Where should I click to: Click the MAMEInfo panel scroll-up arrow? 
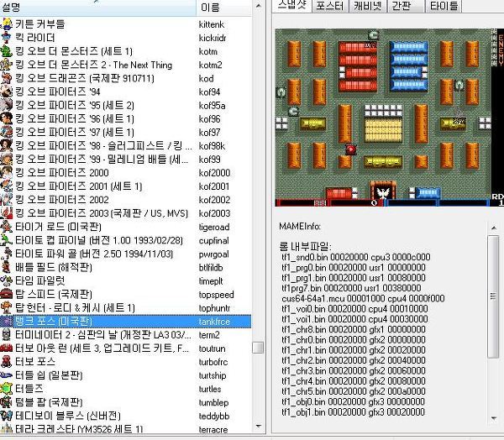click(x=493, y=228)
